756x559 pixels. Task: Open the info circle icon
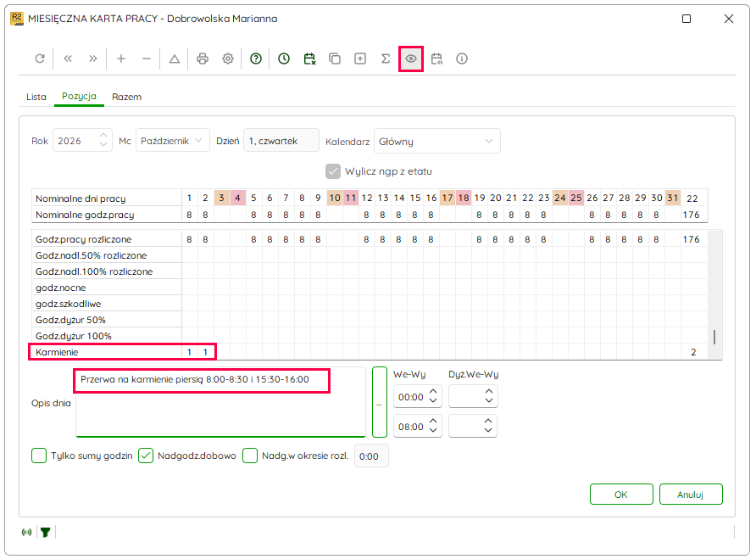click(x=462, y=59)
